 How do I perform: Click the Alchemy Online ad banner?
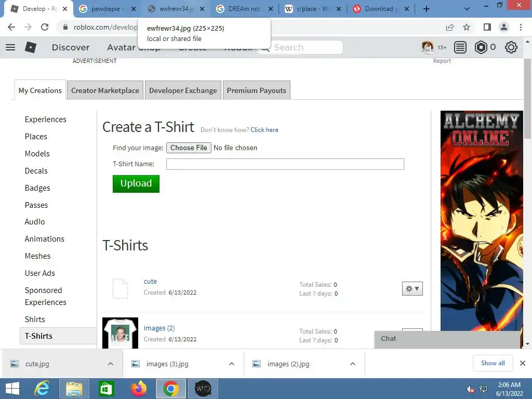[x=482, y=220]
